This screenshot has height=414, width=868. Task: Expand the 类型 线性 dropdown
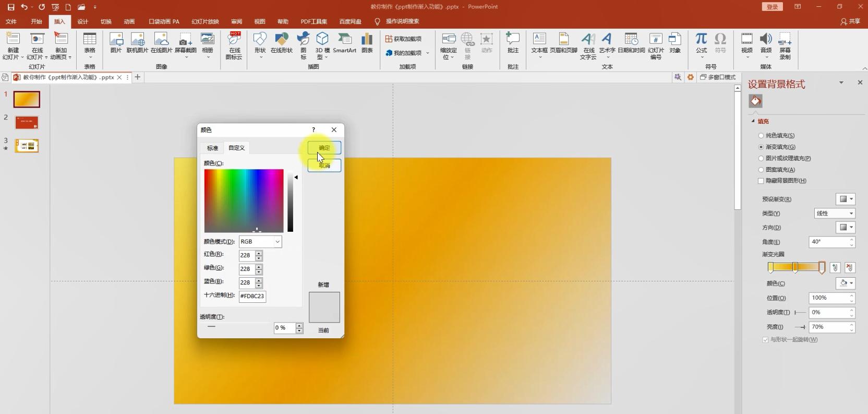(835, 213)
